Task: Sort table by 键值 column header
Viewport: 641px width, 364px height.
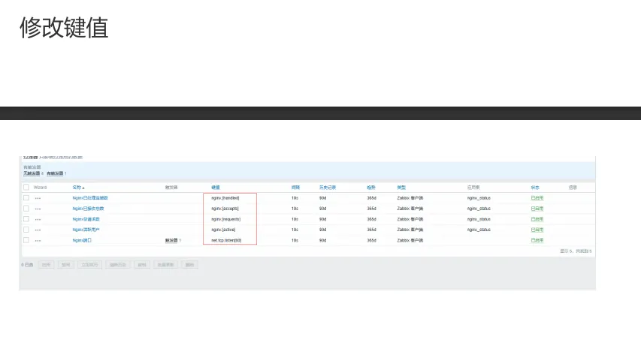Action: click(216, 187)
